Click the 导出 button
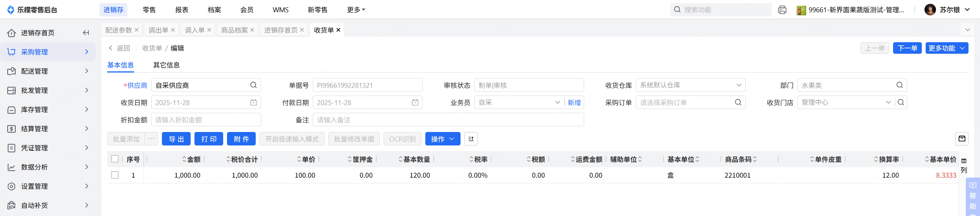 (176, 139)
